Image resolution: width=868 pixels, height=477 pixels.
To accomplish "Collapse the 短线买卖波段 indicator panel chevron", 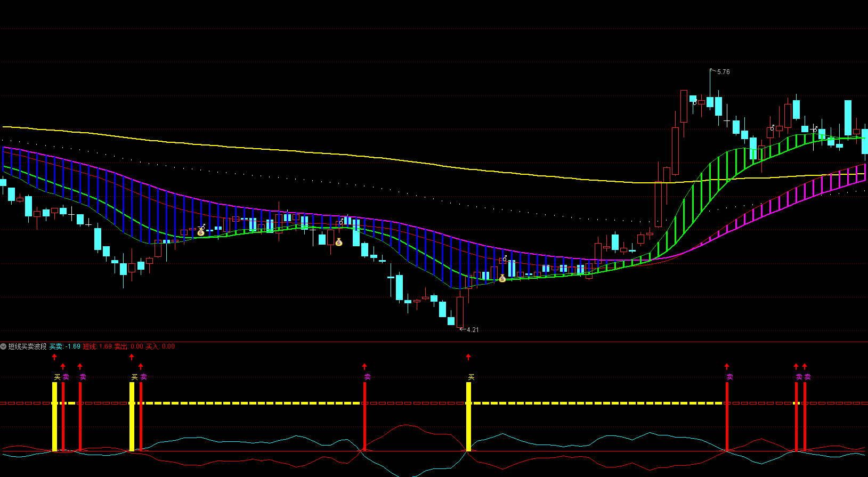I will [3, 346].
